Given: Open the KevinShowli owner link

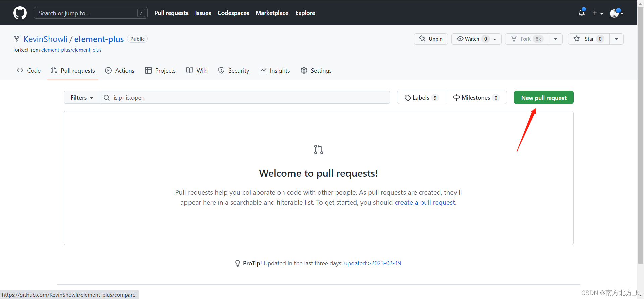Looking at the screenshot, I should coord(46,39).
